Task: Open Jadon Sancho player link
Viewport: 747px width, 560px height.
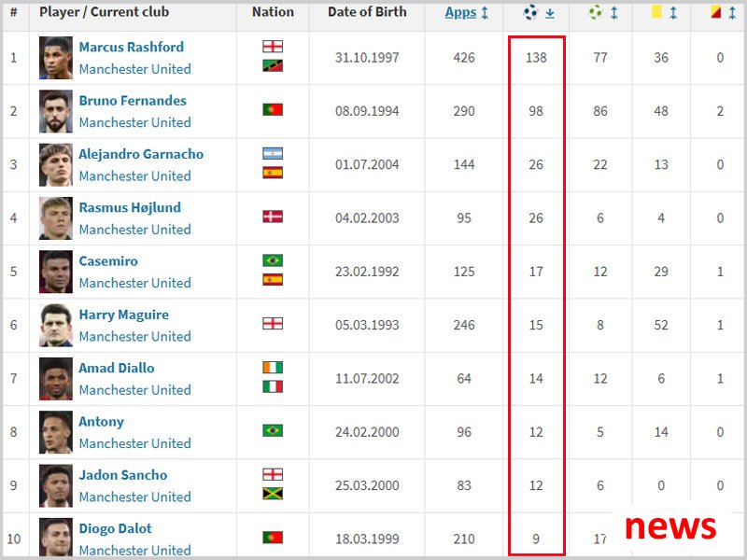Action: point(123,475)
